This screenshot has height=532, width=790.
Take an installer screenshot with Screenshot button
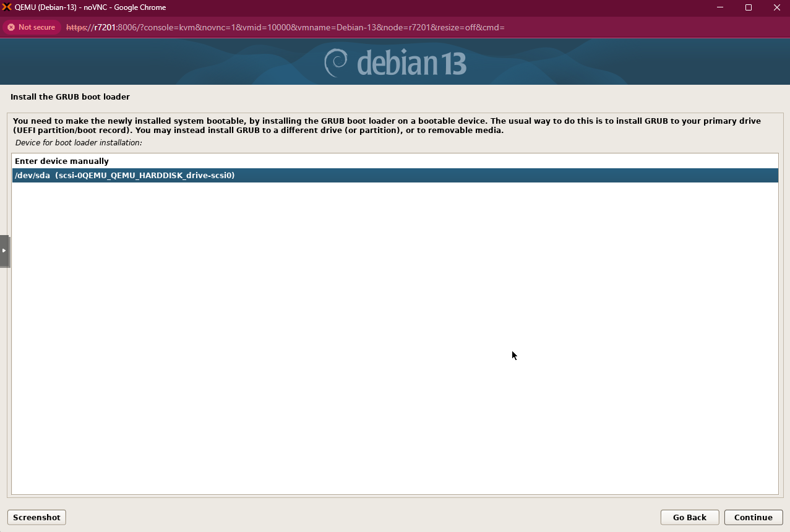(x=36, y=517)
